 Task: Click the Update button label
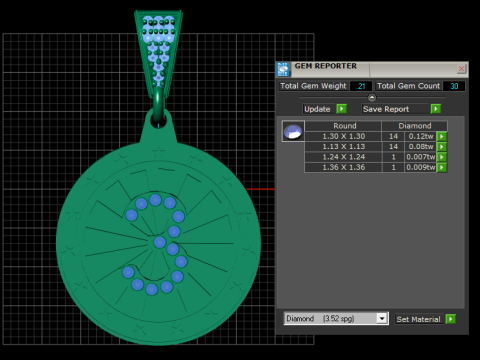click(317, 109)
